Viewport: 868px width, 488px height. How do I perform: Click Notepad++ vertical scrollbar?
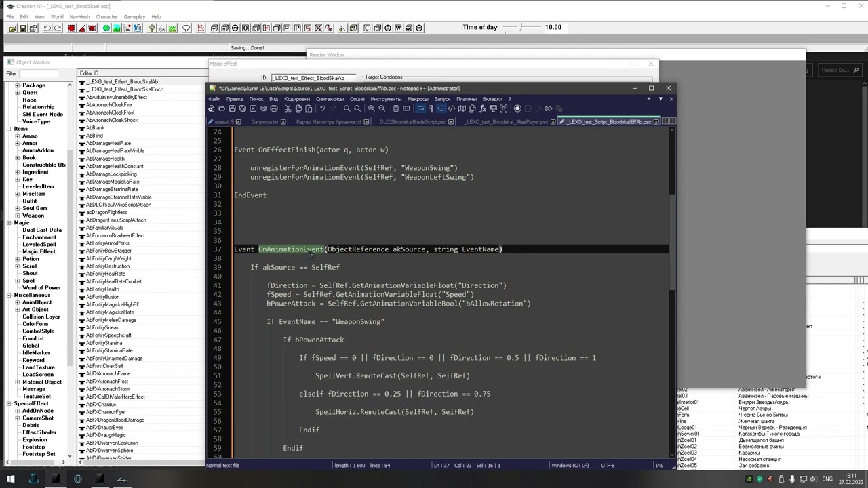(x=673, y=291)
